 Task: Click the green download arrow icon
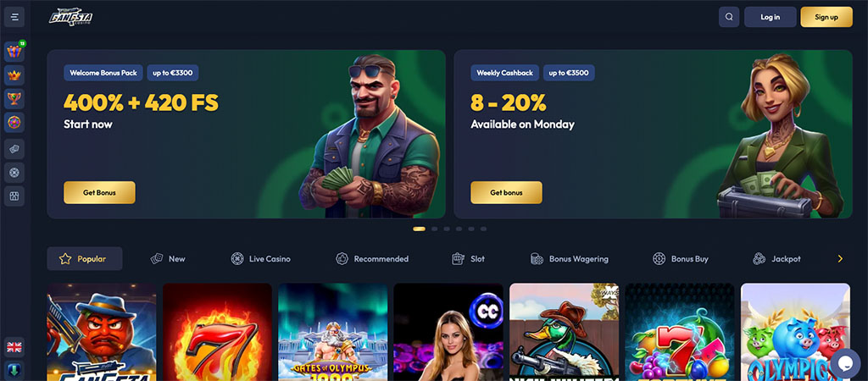pos(14,370)
